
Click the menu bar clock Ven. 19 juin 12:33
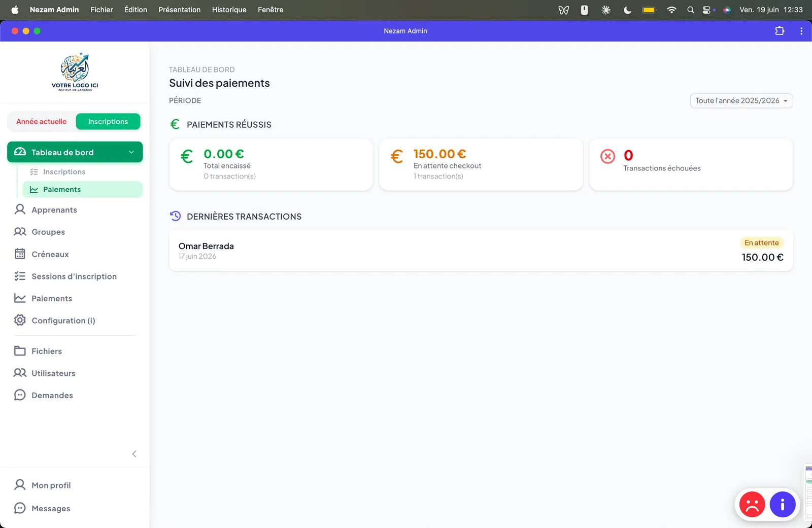click(x=771, y=10)
